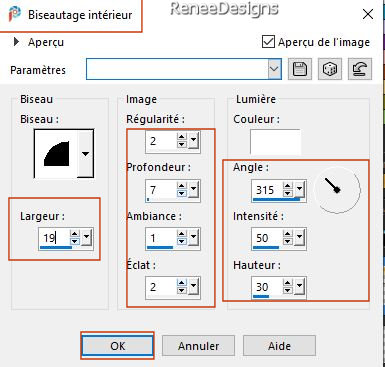Open the Paramètres presets dropdown
Image resolution: width=385 pixels, height=367 pixels.
(274, 69)
